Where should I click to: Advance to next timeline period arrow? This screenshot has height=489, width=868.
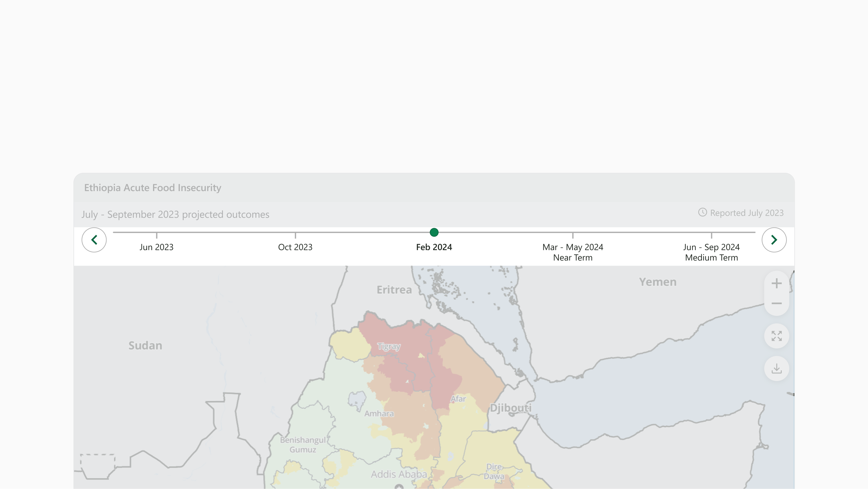coord(774,240)
